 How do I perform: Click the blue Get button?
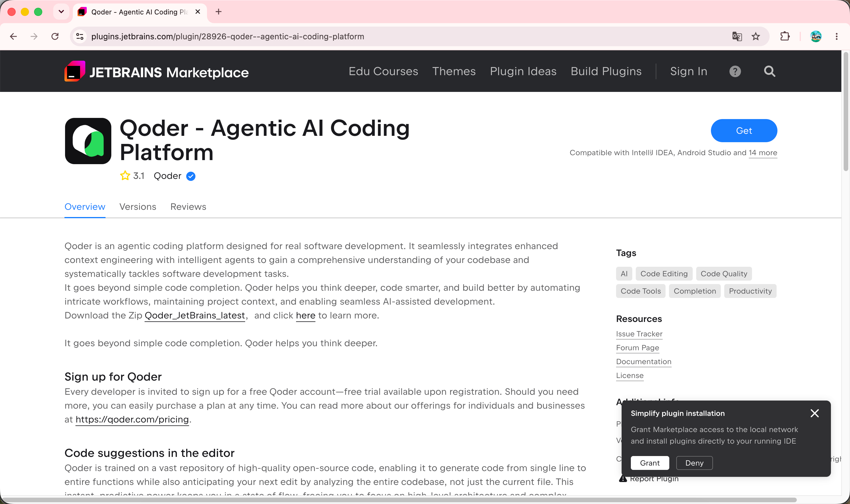pos(744,131)
